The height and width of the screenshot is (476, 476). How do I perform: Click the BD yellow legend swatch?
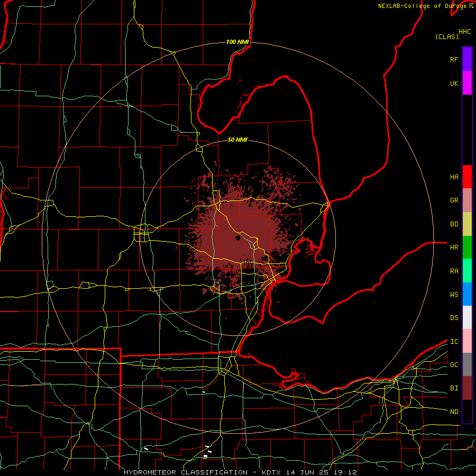click(x=467, y=224)
